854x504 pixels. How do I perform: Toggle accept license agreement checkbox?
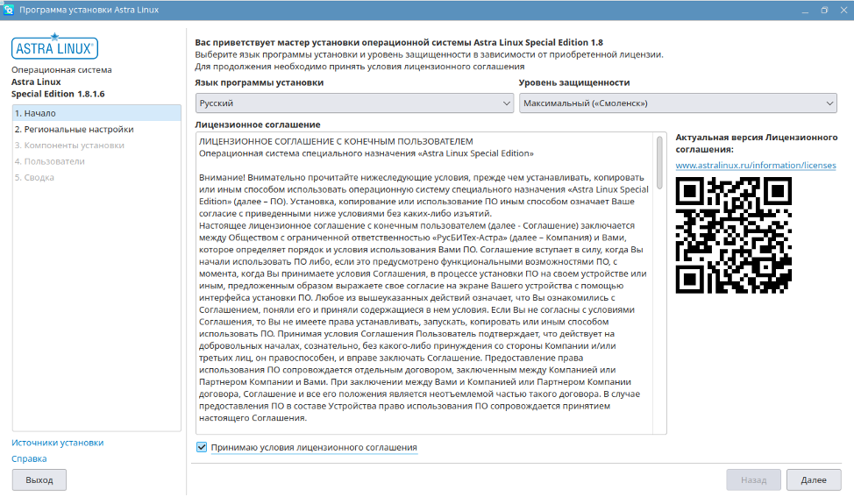[x=202, y=448]
